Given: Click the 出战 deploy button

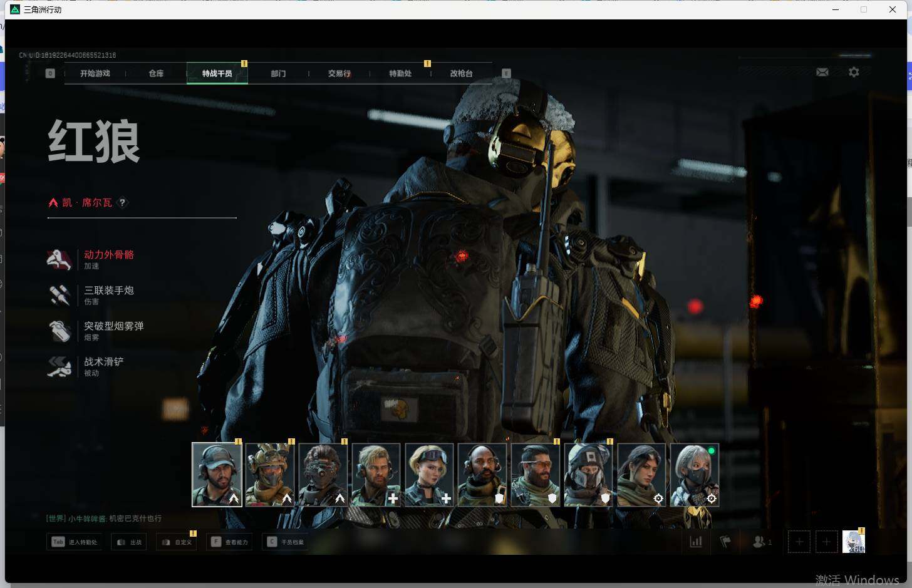Looking at the screenshot, I should 129,542.
